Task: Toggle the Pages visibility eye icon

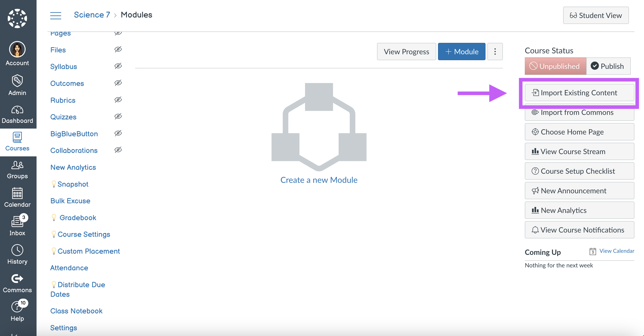Action: pos(118,33)
